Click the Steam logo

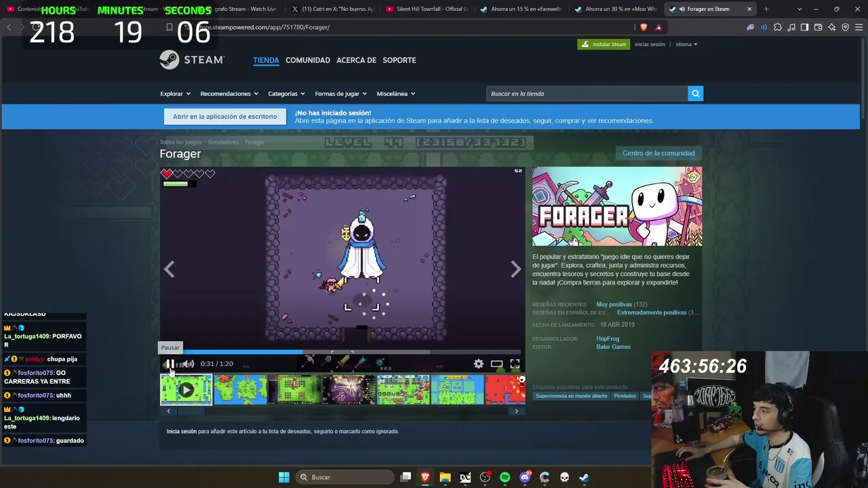click(192, 60)
